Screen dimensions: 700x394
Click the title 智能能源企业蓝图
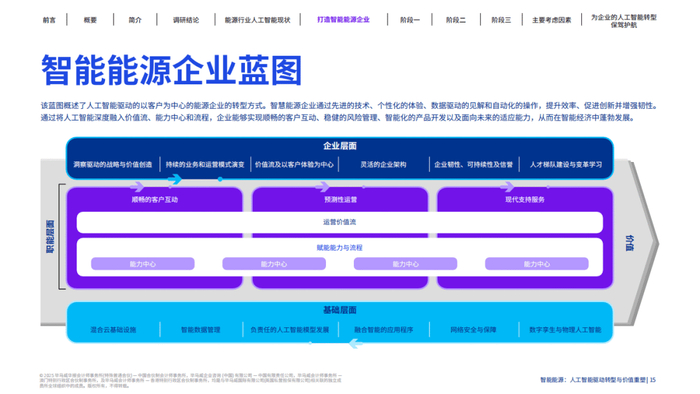pyautogui.click(x=172, y=70)
